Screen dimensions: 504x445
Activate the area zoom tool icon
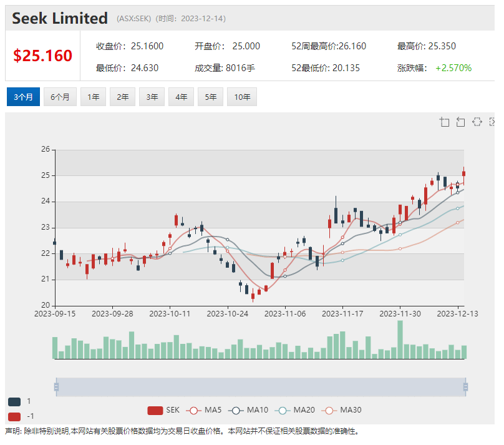(x=445, y=122)
